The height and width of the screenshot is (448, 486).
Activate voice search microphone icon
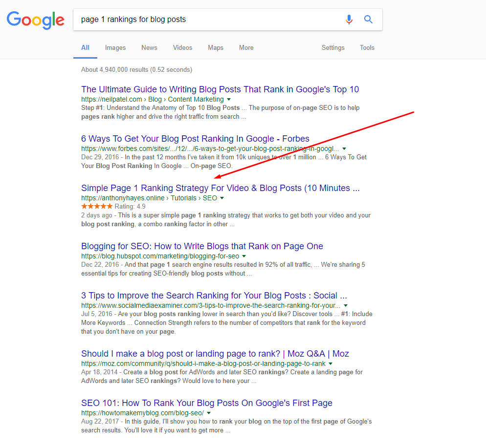click(x=349, y=20)
